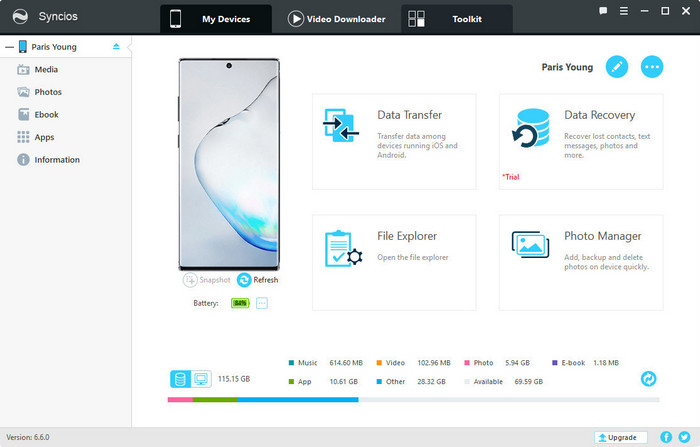Switch to internal storage database icon

[180, 379]
